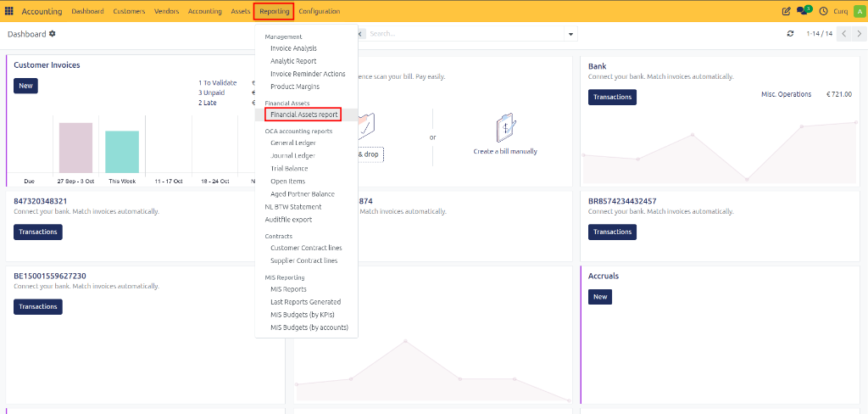Click the Create a bill manually icon
The height and width of the screenshot is (414, 868).
coord(505,128)
